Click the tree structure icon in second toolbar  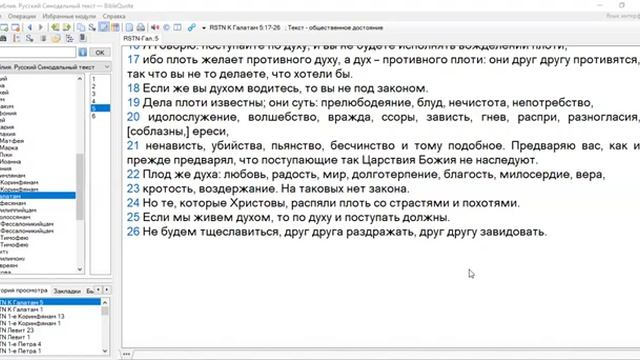pyautogui.click(x=69, y=38)
